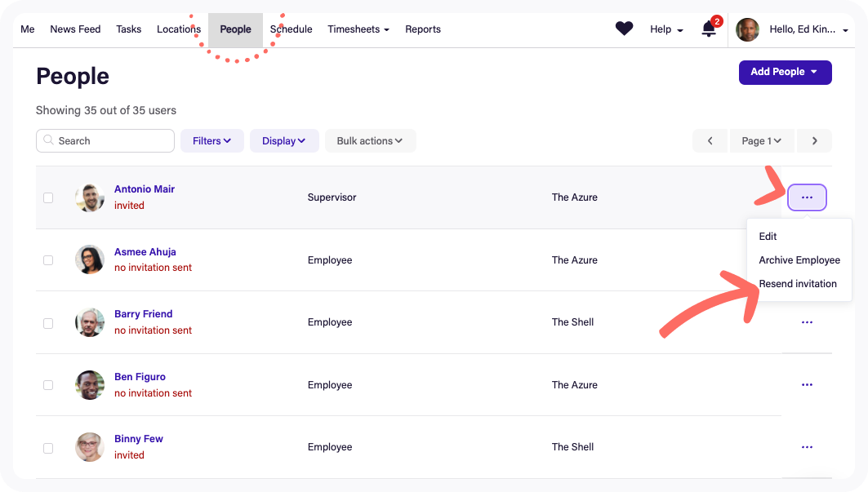
Task: Open three-dot options for Ben Figuro
Action: (x=807, y=385)
